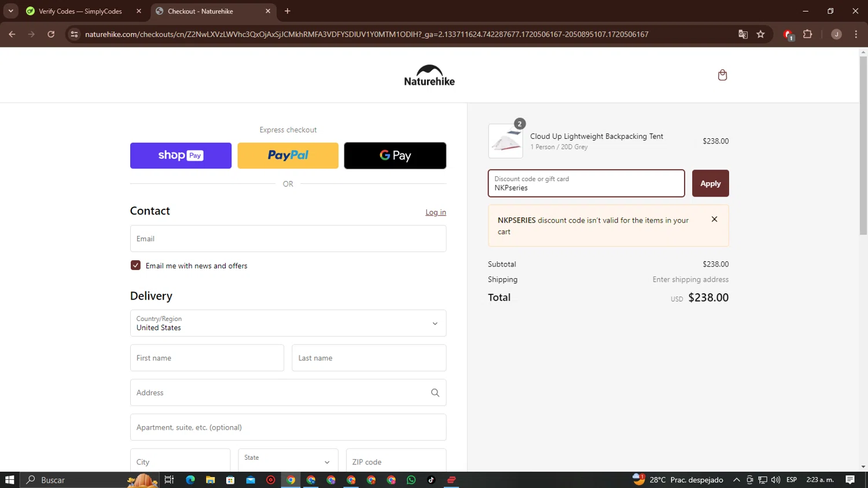
Task: Focus the Apartment, suite field
Action: pos(288,427)
